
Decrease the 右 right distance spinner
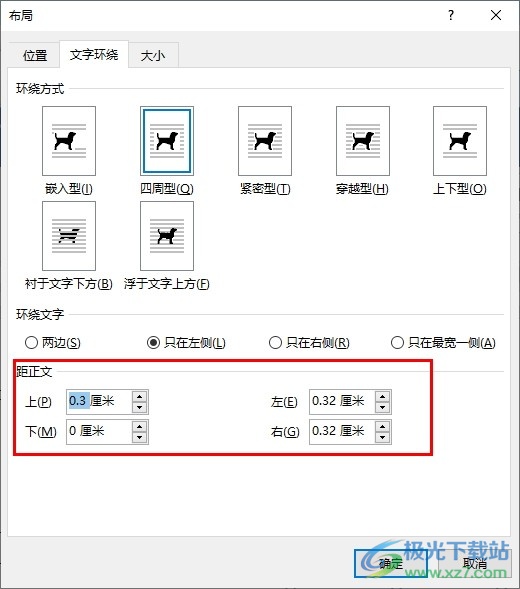[x=382, y=437]
